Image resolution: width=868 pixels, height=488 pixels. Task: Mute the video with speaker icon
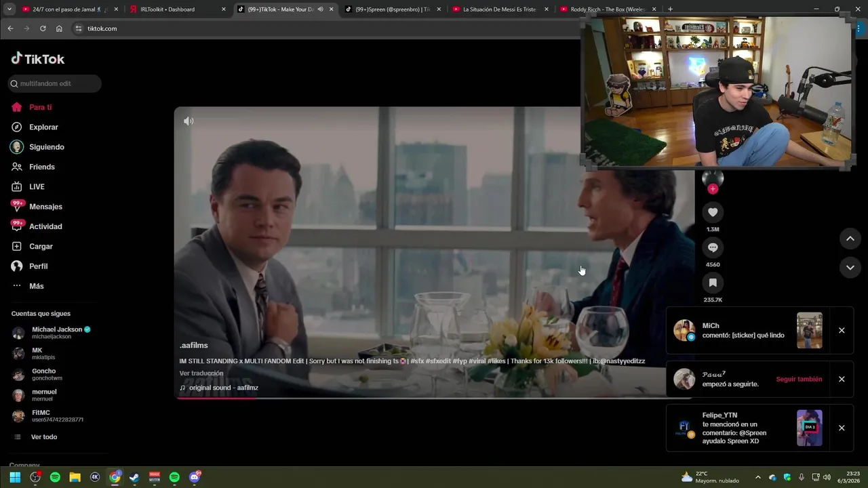click(189, 121)
